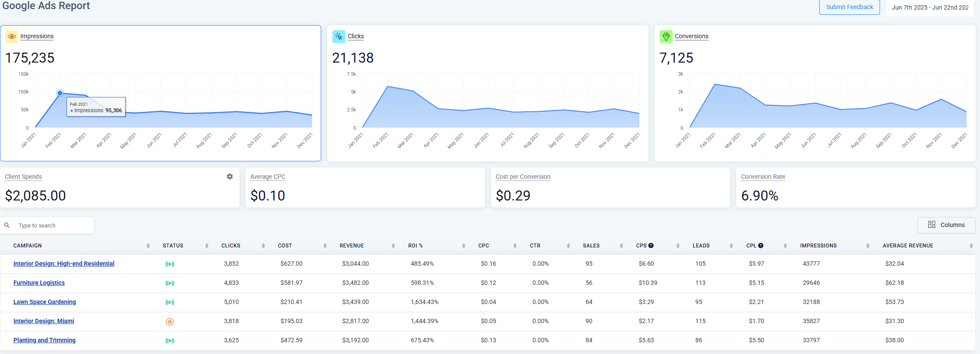Click the $627.00 cost cell
This screenshot has height=354, width=980.
(x=292, y=264)
